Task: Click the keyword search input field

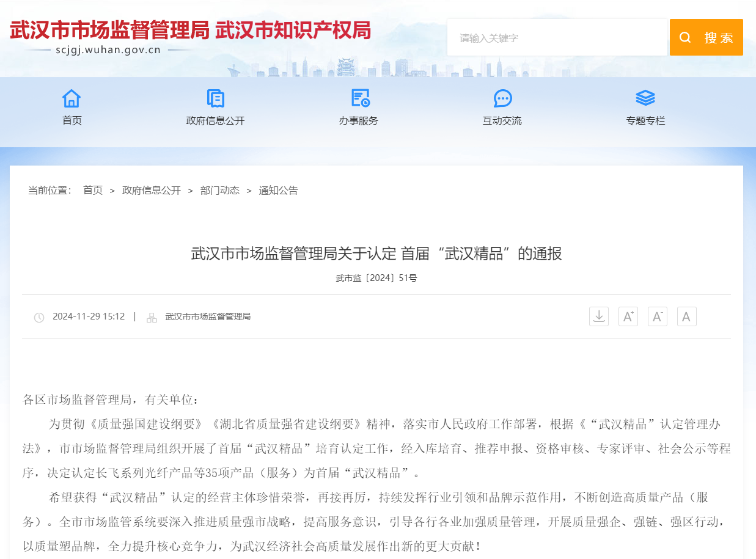Action: coord(556,38)
